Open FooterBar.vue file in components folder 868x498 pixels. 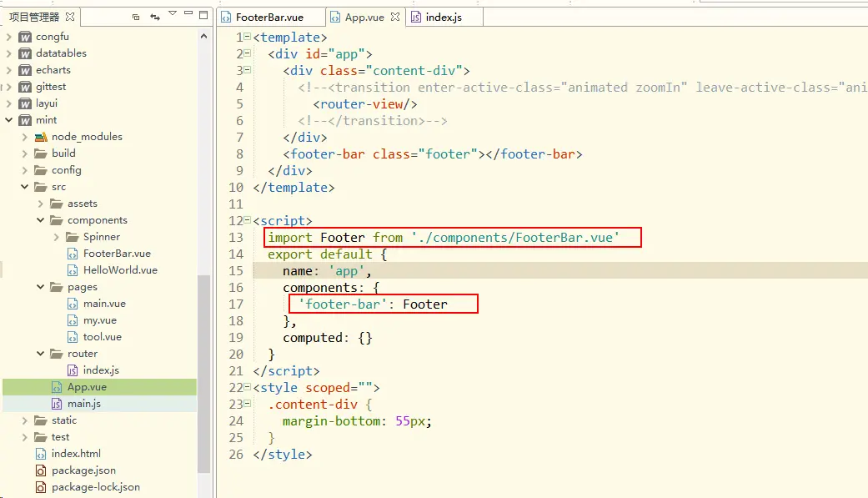tap(117, 253)
